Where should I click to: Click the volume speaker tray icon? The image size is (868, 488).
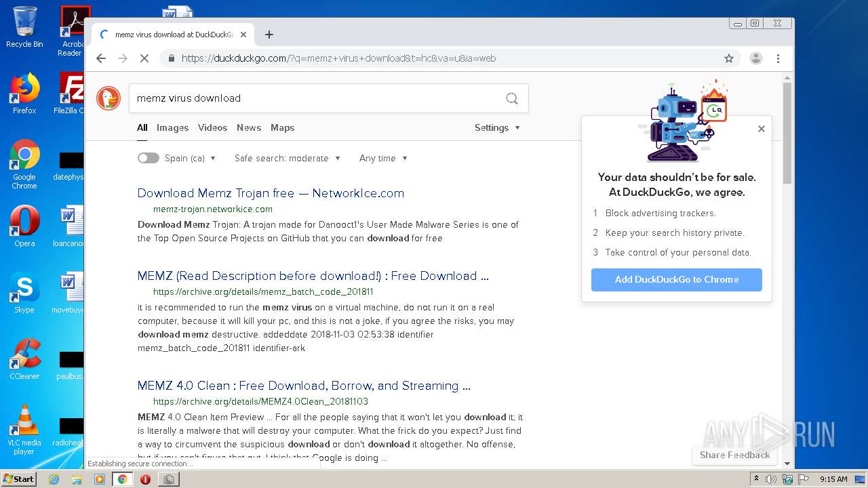771,479
